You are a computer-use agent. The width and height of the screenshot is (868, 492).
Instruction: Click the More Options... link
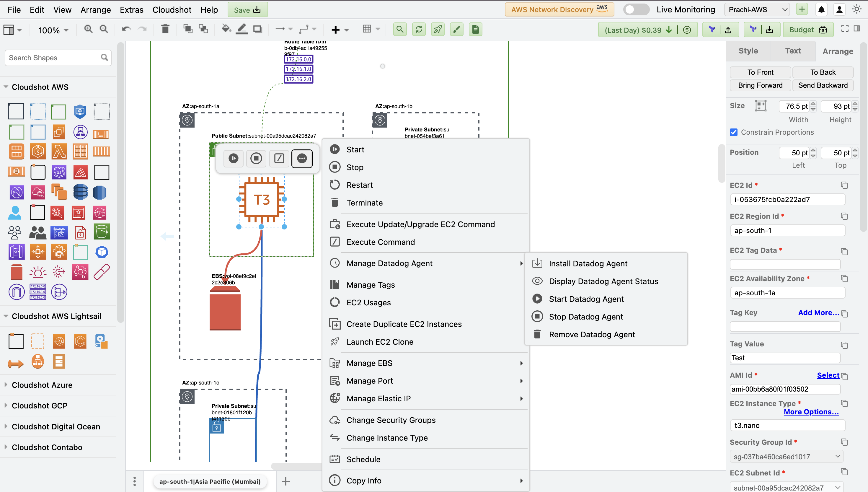(811, 412)
